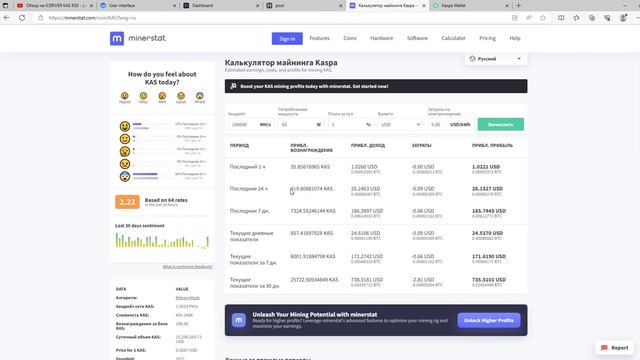Screen dimensions: 640x360
Task: Open the kHeavyHash algorithm link
Action: coord(188,298)
